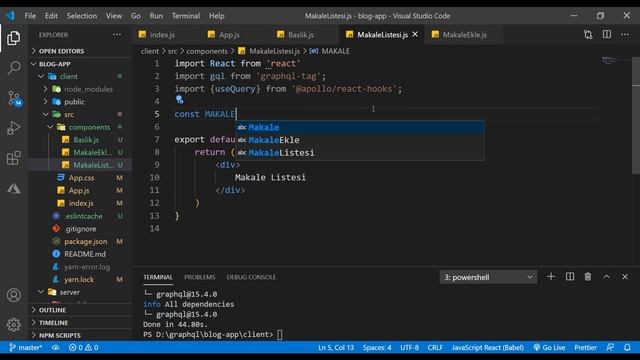Open Run and Debug view

[13, 128]
